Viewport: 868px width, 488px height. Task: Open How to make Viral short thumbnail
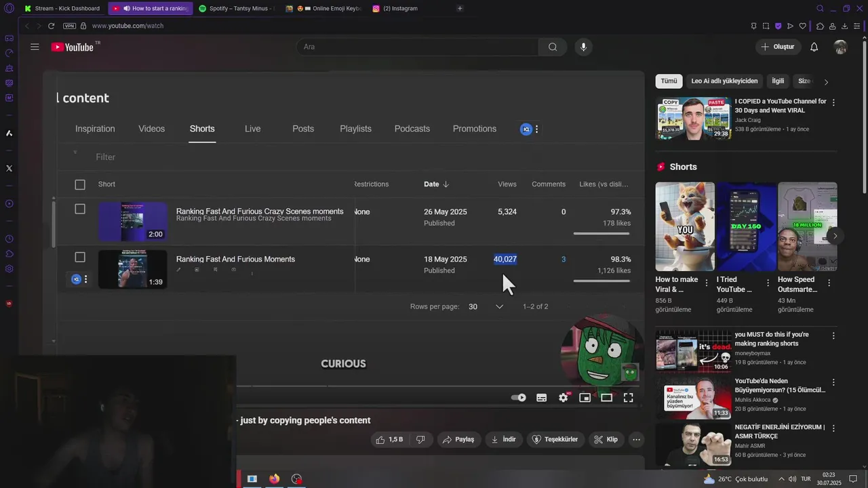(x=685, y=226)
